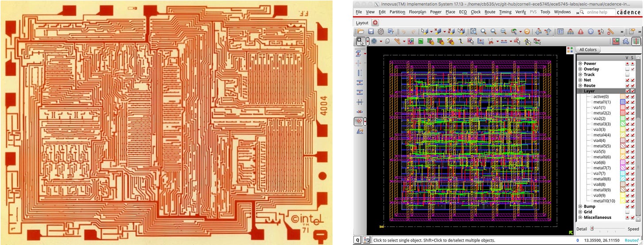
Task: Click the Undo arrow icon
Action: click(x=403, y=31)
